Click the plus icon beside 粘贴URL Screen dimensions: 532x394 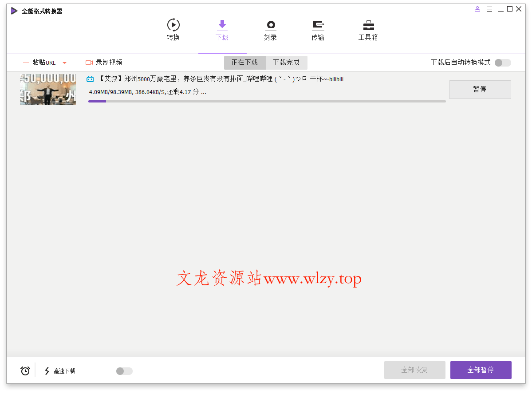coord(26,62)
